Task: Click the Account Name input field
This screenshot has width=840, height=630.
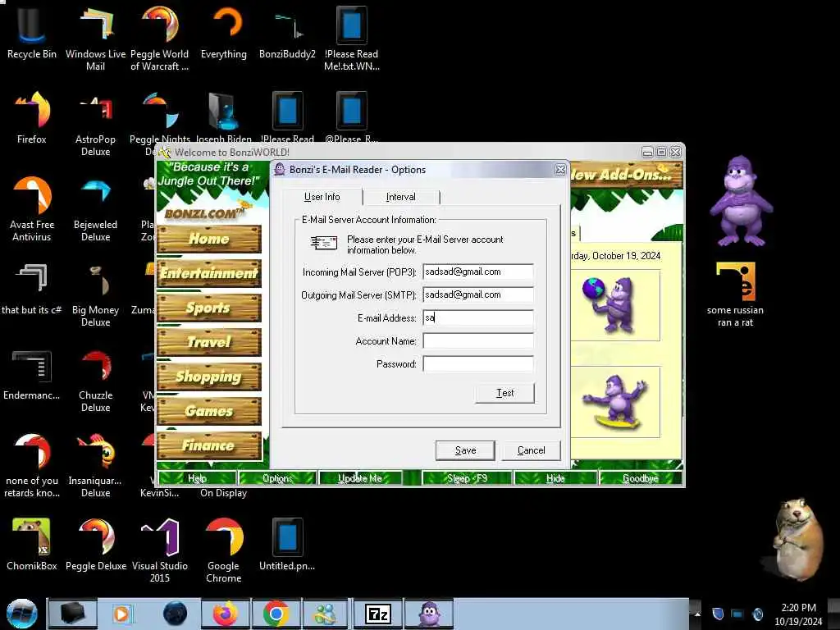Action: [478, 340]
